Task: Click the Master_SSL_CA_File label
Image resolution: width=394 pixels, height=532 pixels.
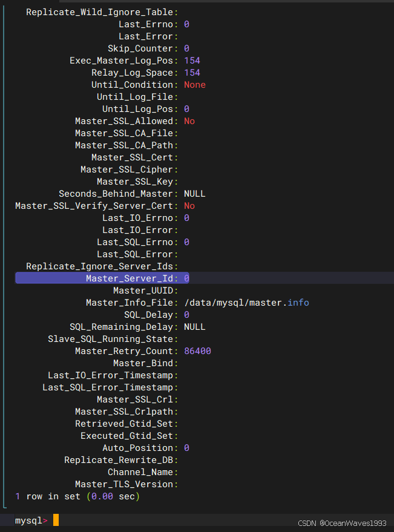Action: (124, 133)
